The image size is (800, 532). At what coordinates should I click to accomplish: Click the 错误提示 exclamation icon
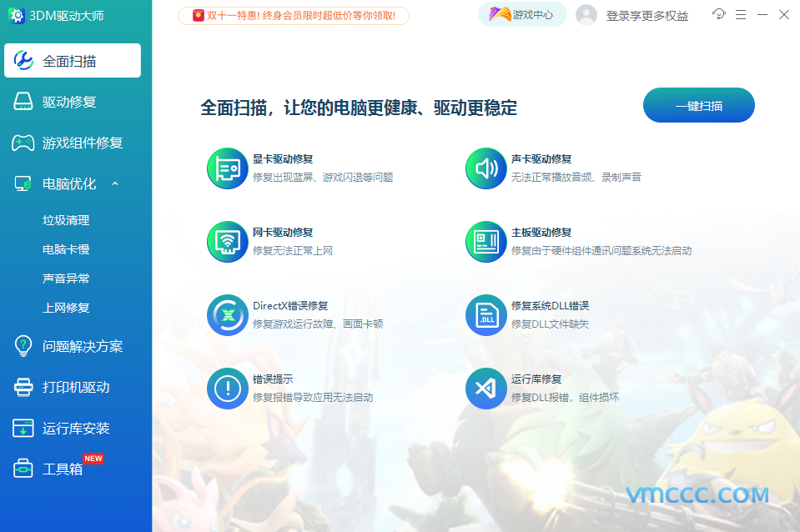coord(228,389)
